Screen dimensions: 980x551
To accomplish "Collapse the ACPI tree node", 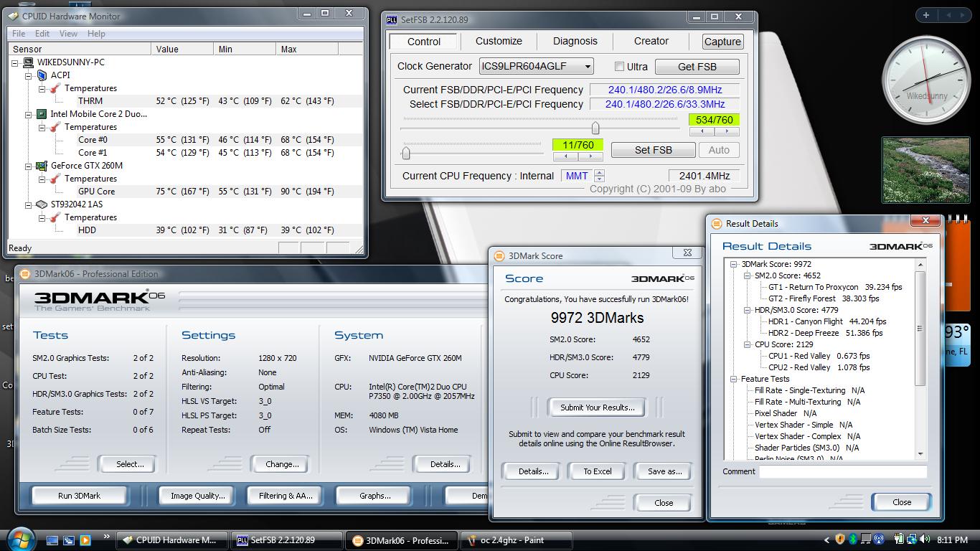I will click(x=29, y=75).
